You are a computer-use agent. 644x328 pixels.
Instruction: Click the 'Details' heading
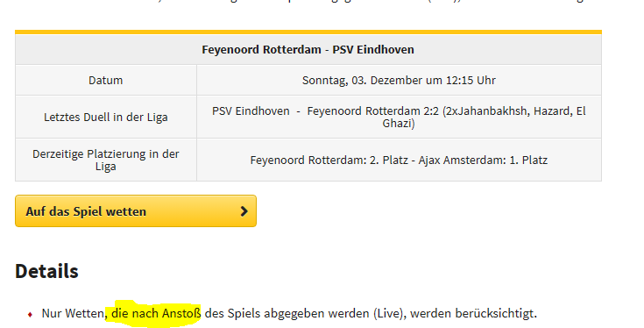pyautogui.click(x=46, y=271)
